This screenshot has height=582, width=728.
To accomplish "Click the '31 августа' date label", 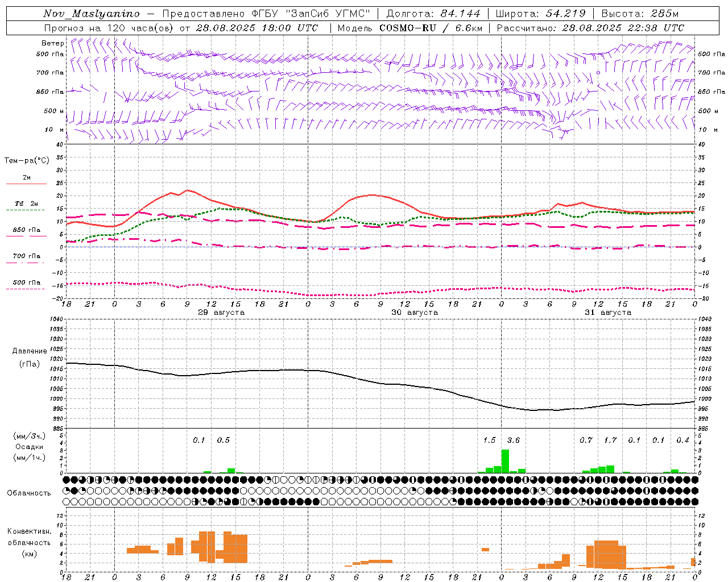I will coord(608,313).
